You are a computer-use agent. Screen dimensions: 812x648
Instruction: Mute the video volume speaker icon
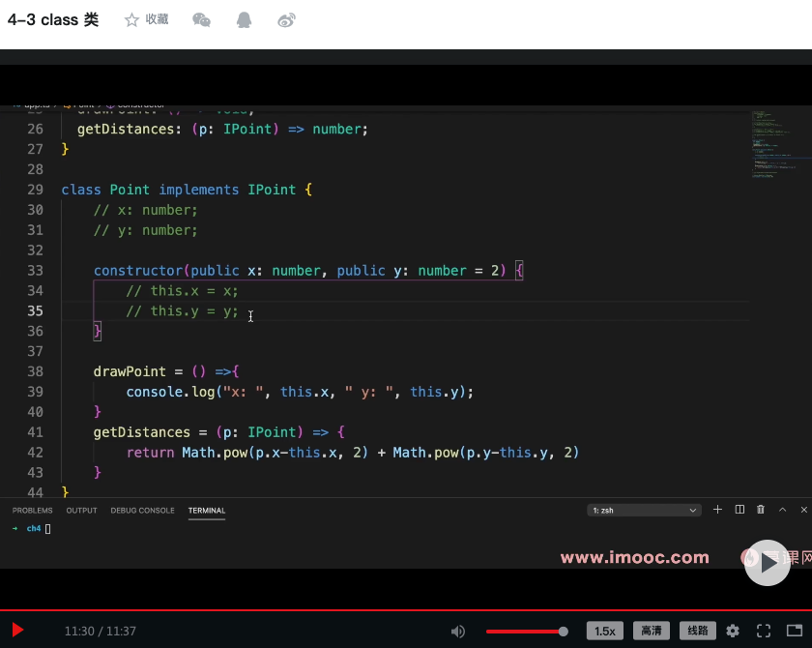point(458,631)
